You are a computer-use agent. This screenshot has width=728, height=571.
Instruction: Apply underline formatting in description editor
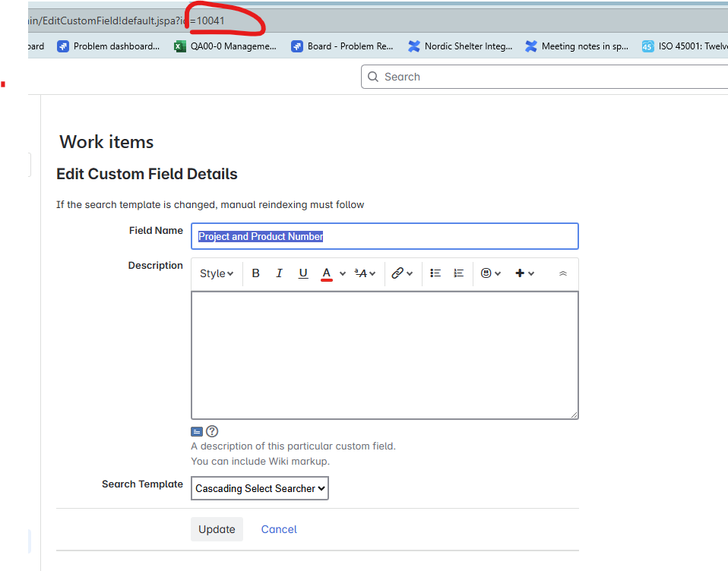tap(303, 273)
